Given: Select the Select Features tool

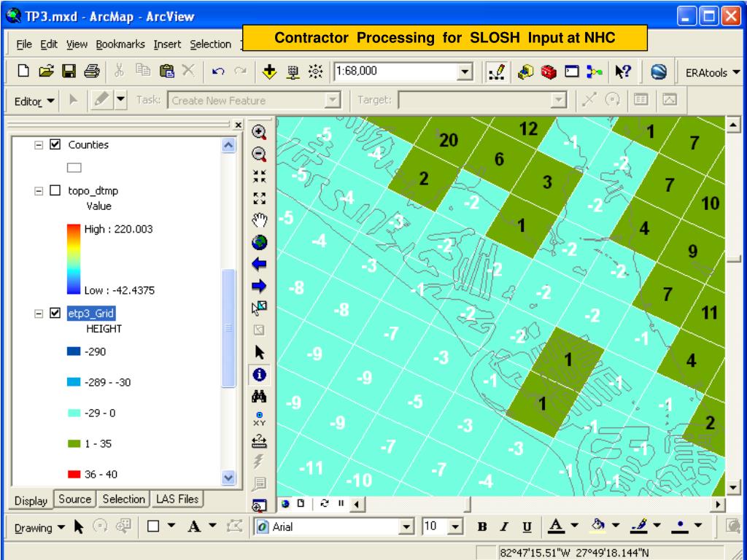Looking at the screenshot, I should click(259, 308).
